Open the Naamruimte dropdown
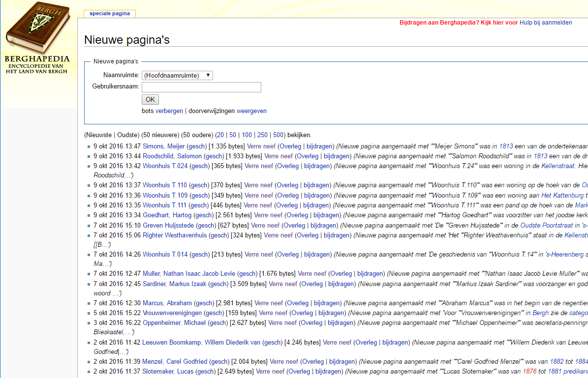This screenshot has width=588, height=378. coord(177,75)
